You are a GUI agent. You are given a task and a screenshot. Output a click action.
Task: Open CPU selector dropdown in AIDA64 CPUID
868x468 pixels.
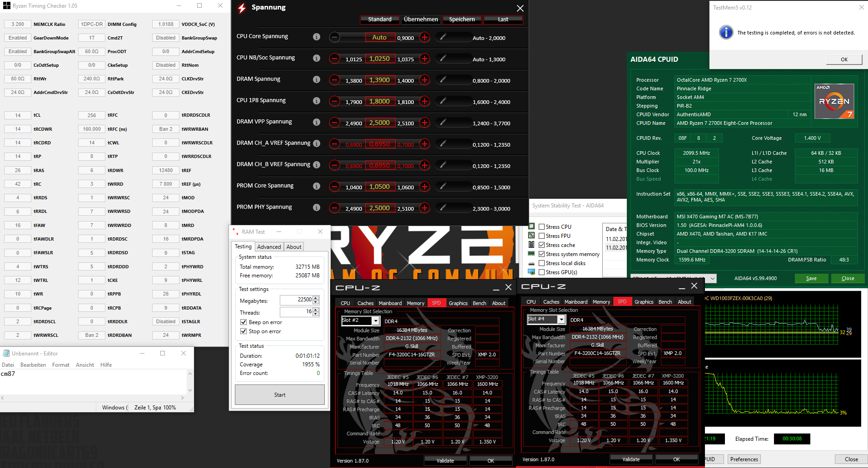tap(713, 278)
